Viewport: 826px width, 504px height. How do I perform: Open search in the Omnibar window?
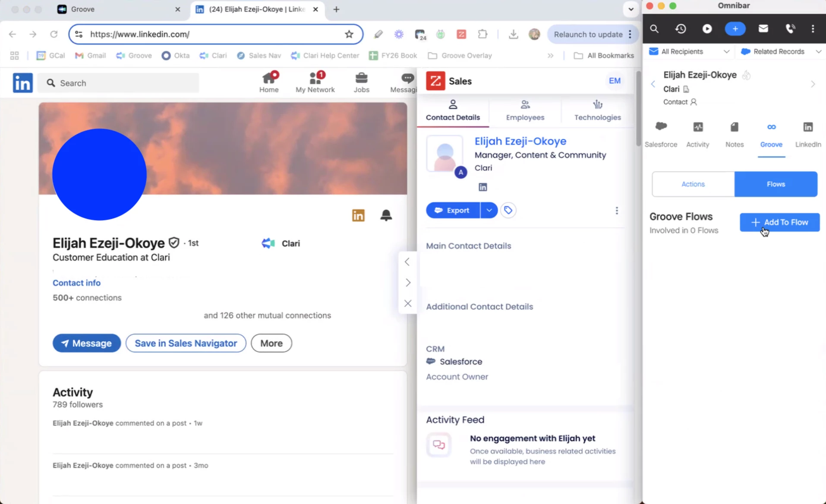654,29
